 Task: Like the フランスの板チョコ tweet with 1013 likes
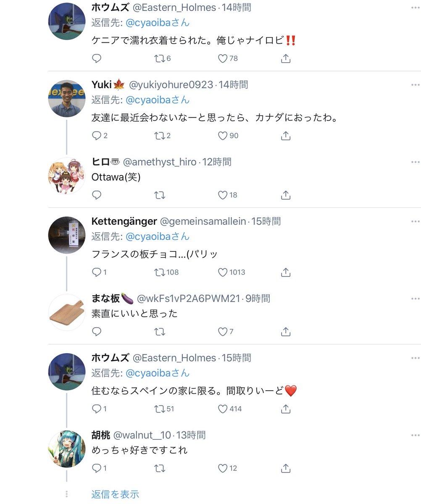click(223, 272)
